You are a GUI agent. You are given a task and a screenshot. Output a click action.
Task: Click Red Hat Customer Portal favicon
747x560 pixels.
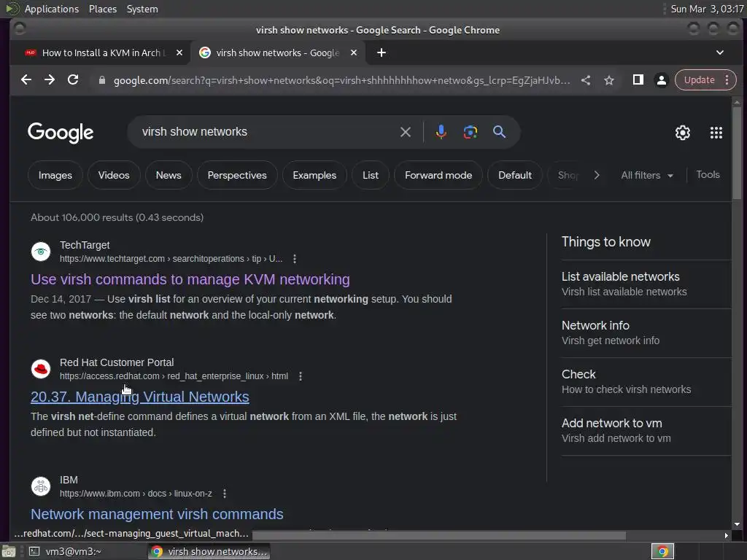coord(41,369)
